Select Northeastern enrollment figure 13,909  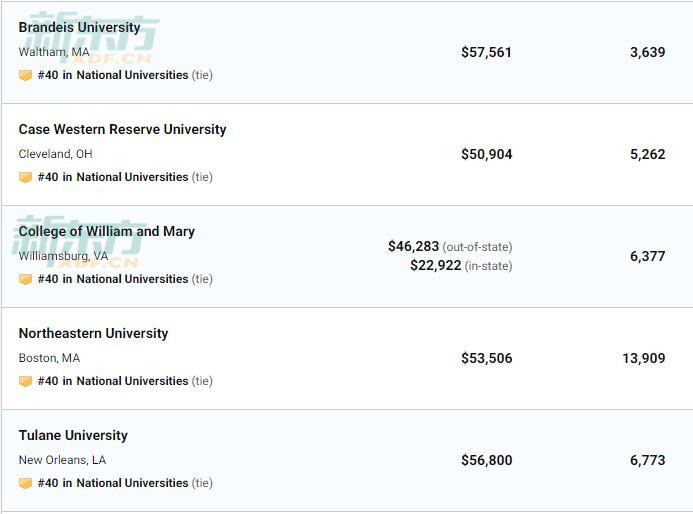click(x=644, y=358)
